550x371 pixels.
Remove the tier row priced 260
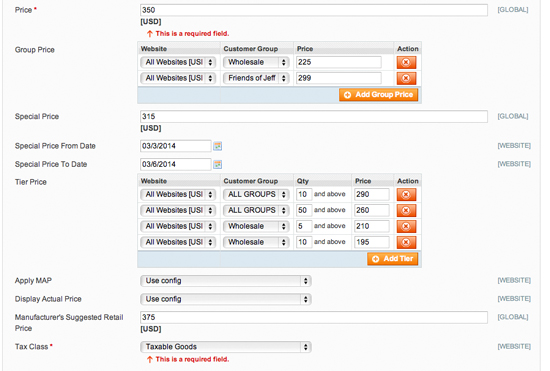pos(406,210)
